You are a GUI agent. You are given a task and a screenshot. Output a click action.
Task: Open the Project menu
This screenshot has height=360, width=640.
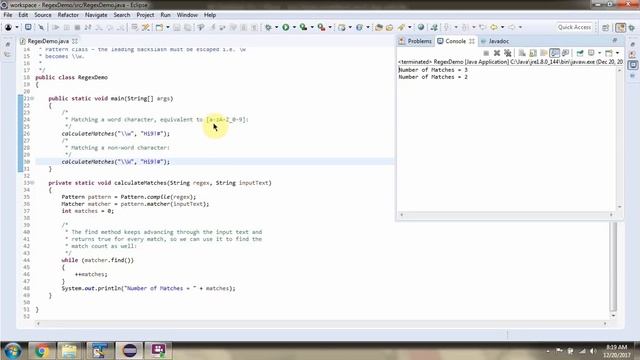coord(145,15)
